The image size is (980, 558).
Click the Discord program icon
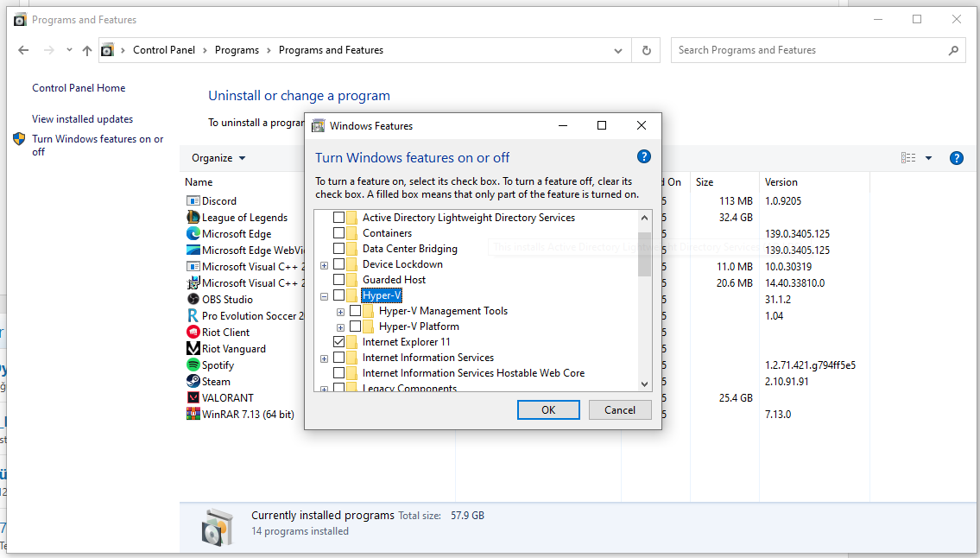193,200
